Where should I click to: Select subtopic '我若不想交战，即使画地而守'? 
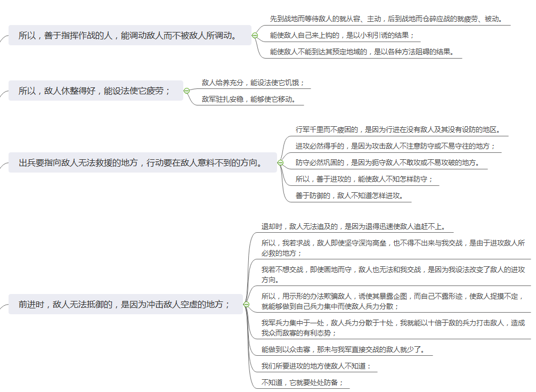(x=393, y=274)
